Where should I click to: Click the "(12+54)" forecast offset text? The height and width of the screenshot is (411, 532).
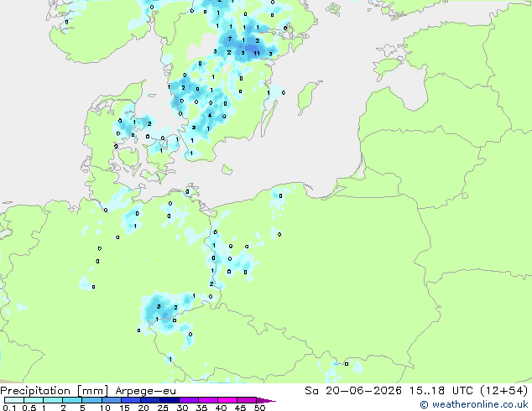[x=504, y=391]
